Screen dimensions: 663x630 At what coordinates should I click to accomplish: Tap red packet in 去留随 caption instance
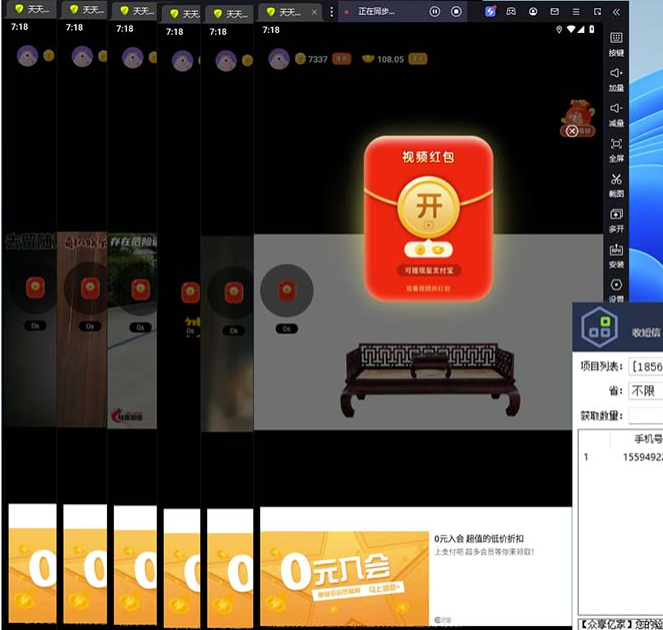coord(35,288)
